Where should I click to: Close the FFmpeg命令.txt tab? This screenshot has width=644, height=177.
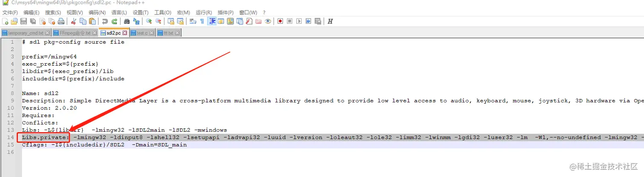click(x=94, y=33)
